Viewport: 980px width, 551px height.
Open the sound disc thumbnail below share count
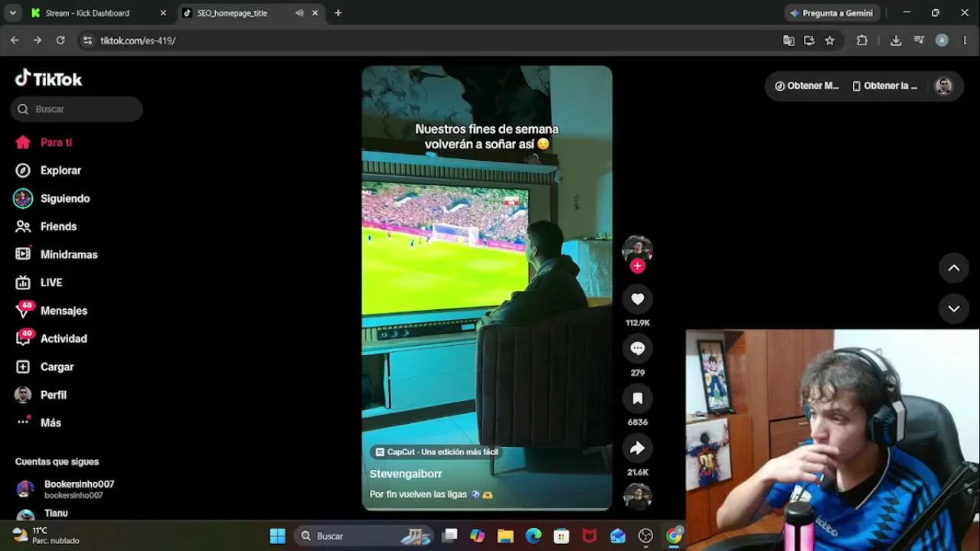click(637, 497)
